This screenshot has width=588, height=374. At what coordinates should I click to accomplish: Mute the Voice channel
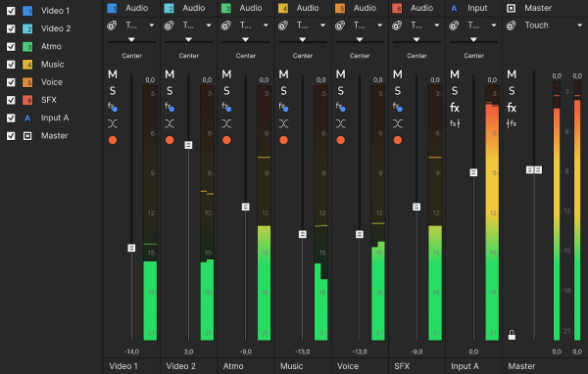340,74
